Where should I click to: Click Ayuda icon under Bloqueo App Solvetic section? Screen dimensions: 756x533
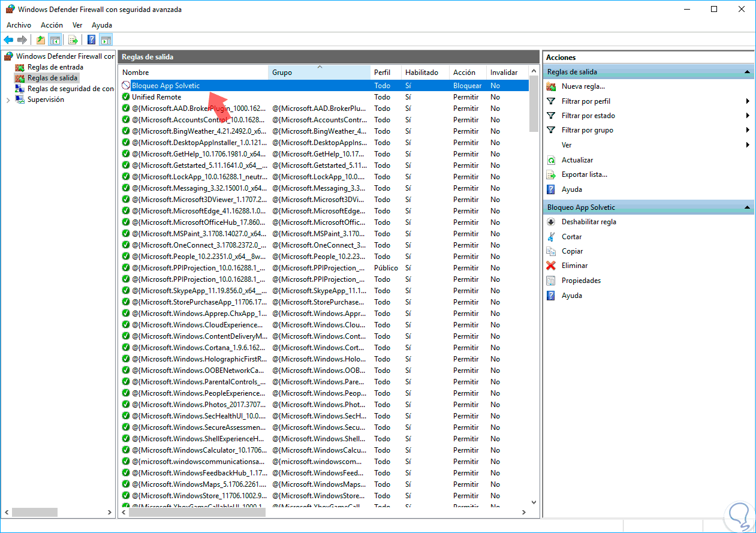[x=551, y=296]
